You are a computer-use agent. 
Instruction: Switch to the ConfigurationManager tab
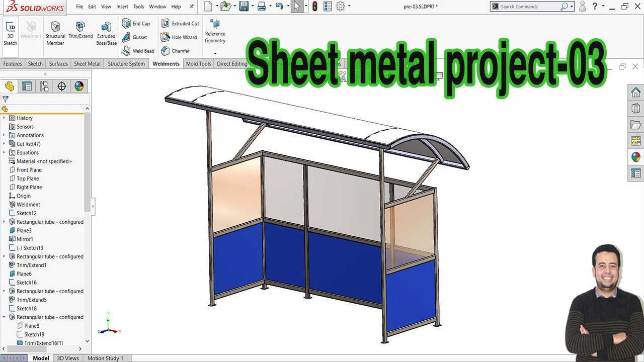click(x=44, y=86)
